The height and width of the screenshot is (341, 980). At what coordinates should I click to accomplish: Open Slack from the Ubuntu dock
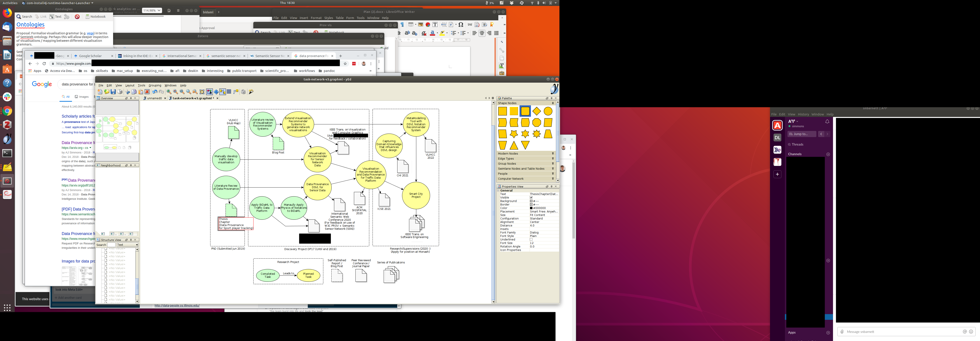pyautogui.click(x=7, y=97)
